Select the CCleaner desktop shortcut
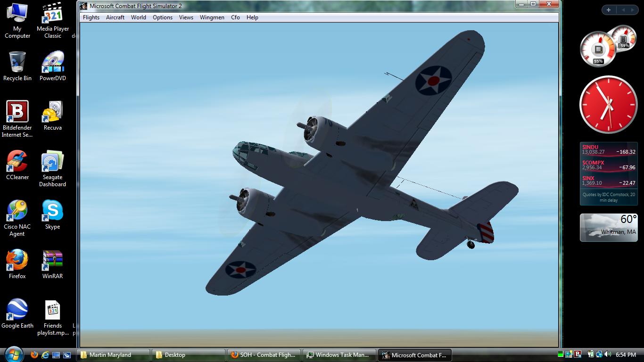This screenshot has width=644, height=362. [17, 165]
